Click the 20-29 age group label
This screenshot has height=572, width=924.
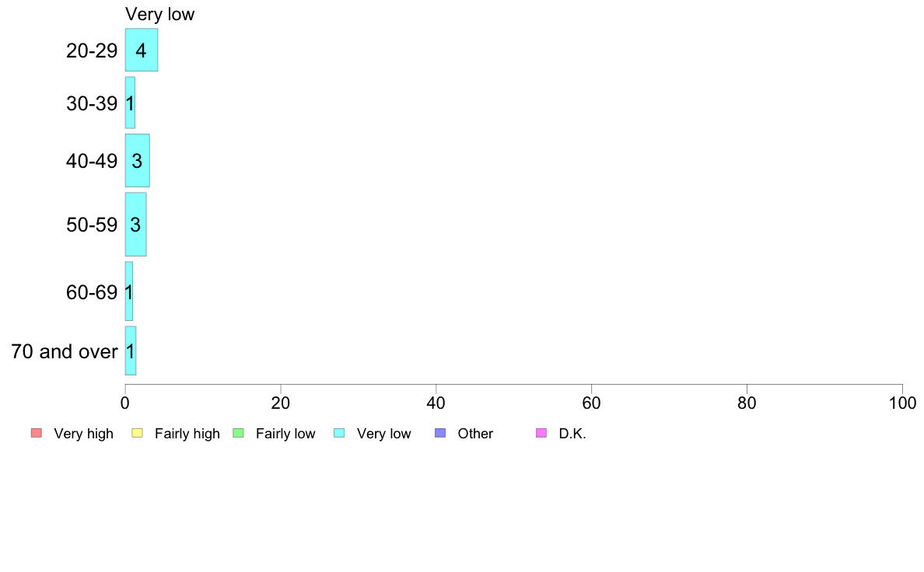tap(92, 51)
